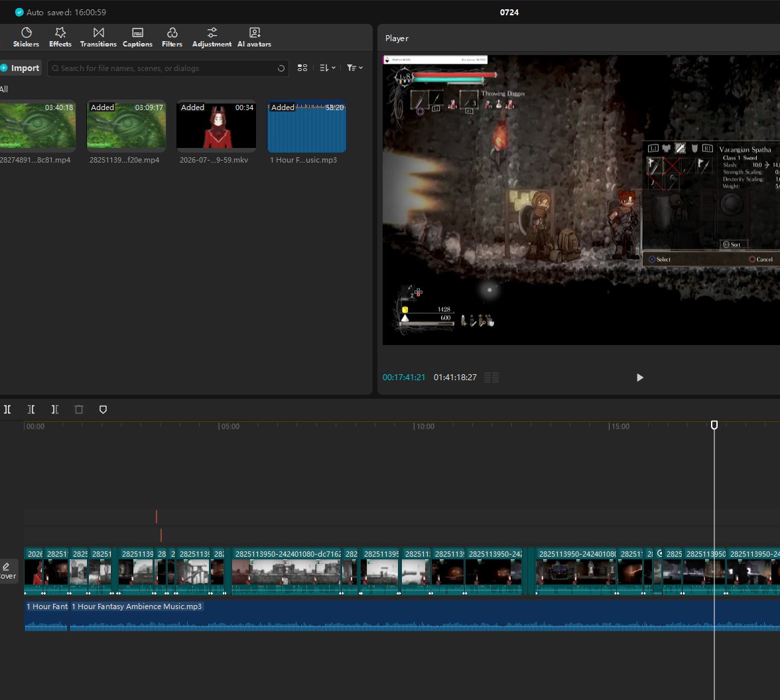
Task: Click file name 1 Hour F...usic.mp3
Action: click(x=304, y=160)
